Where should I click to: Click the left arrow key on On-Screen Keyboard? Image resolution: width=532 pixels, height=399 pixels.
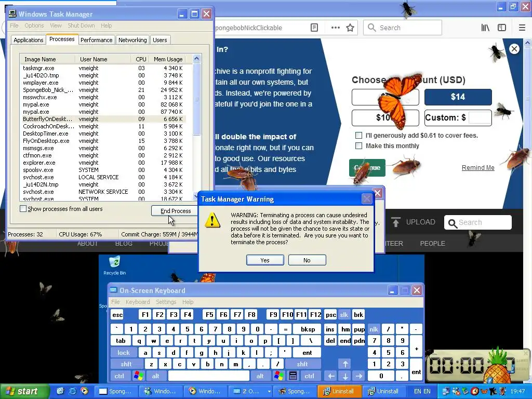[x=331, y=376]
